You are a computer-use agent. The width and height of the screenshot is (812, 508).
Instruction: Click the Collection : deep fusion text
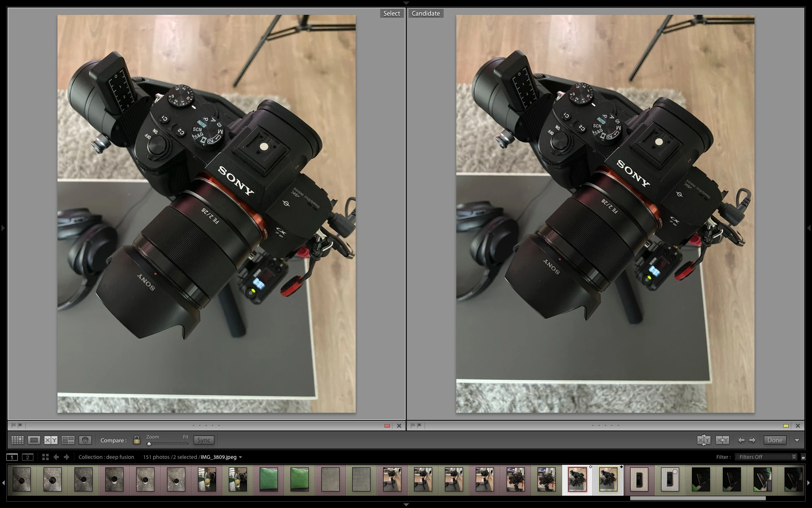(x=106, y=457)
